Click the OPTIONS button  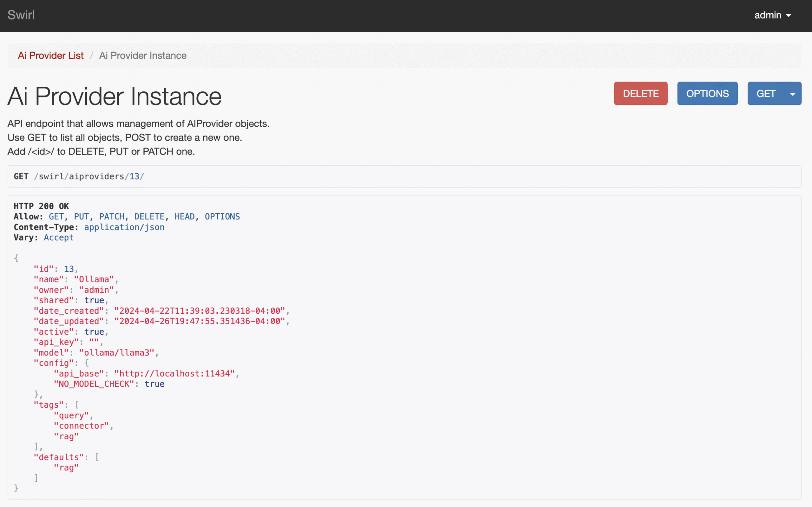[x=707, y=94]
